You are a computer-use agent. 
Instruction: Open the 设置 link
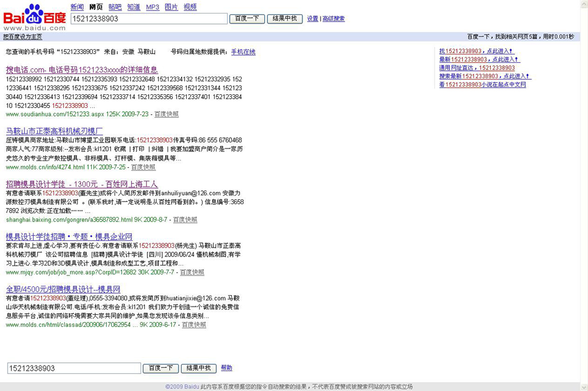(313, 19)
